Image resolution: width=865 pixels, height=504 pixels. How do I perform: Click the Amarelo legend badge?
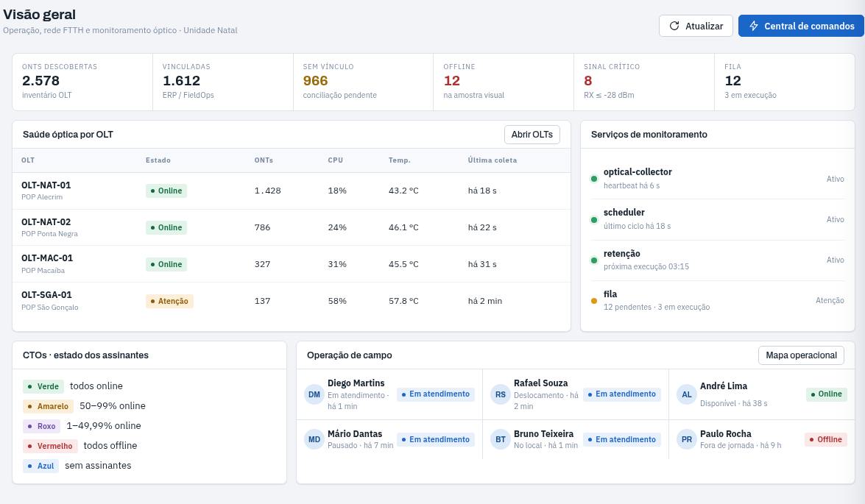[x=49, y=406]
